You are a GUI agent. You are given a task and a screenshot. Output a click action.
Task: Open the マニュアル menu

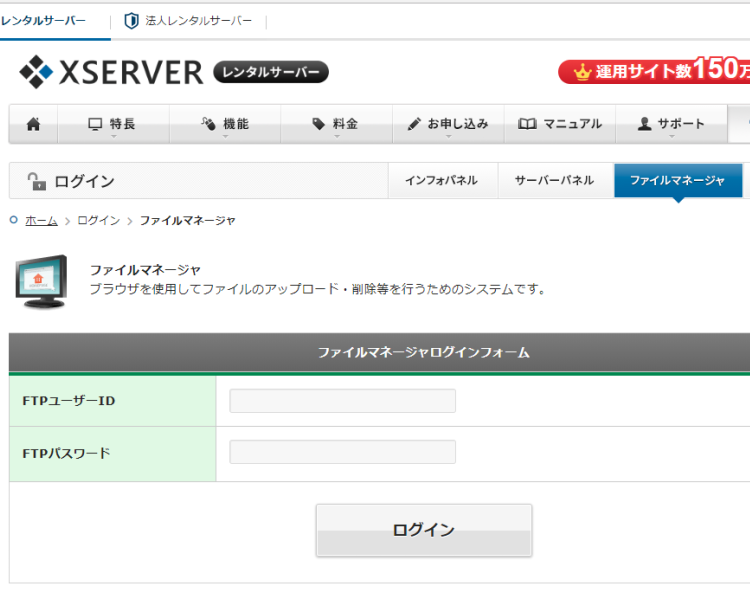pos(560,124)
